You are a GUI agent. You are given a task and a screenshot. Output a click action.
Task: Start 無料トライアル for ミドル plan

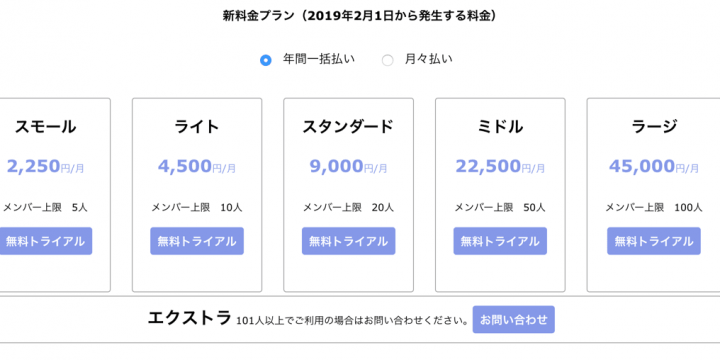click(500, 241)
